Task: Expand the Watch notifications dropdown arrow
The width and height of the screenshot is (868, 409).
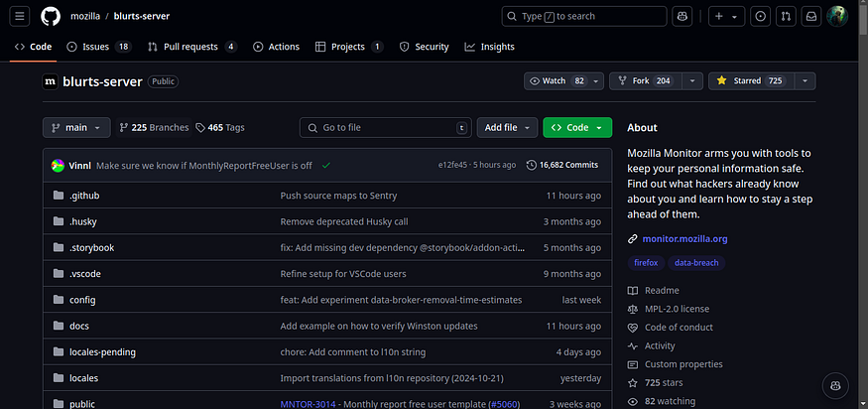Action: [595, 81]
